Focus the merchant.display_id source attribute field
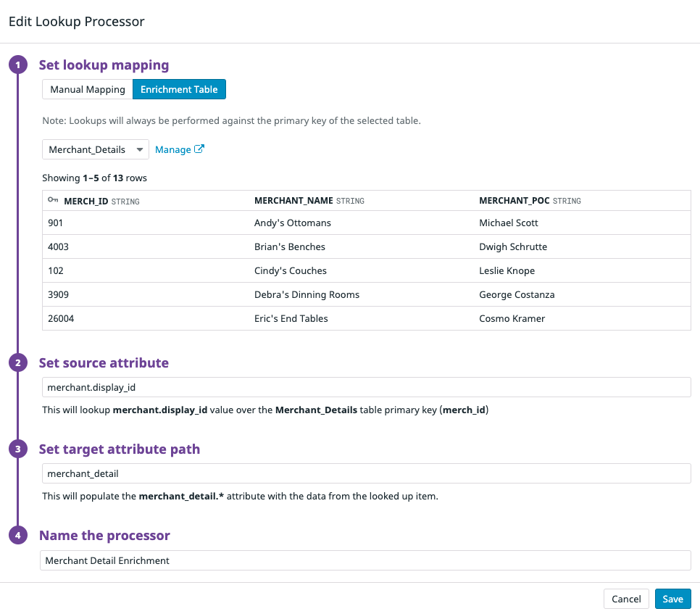700x614 pixels. click(x=366, y=387)
